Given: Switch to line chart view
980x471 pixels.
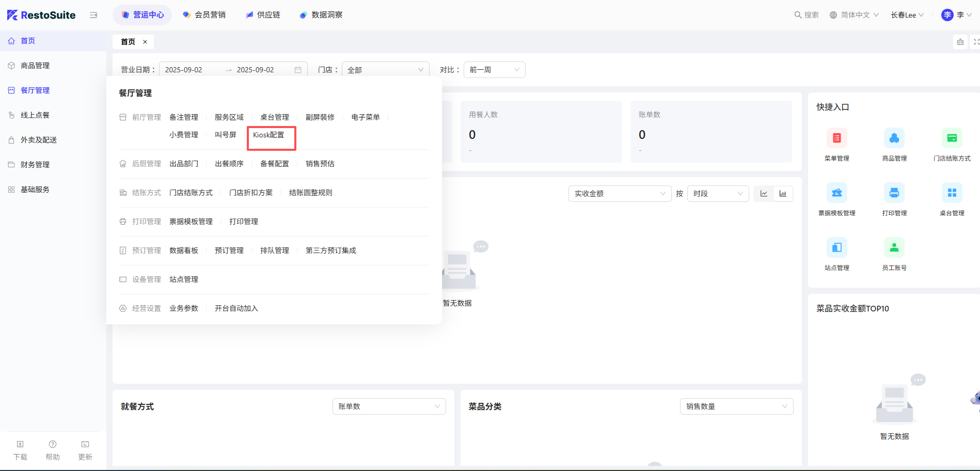Looking at the screenshot, I should pyautogui.click(x=764, y=194).
